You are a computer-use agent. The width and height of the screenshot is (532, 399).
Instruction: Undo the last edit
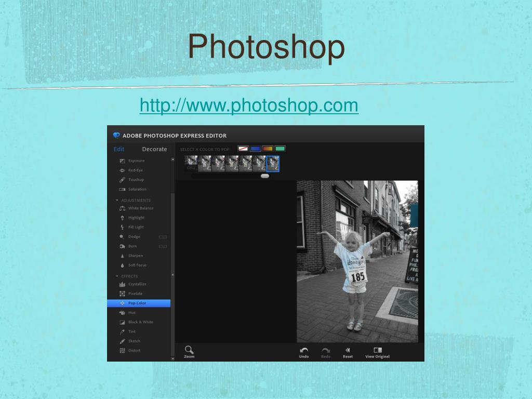304,353
